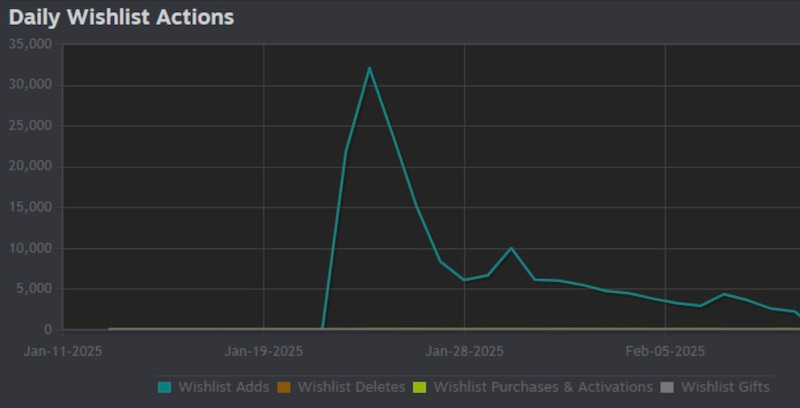Image resolution: width=800 pixels, height=408 pixels.
Task: Toggle the Wishlist Adds series label
Action: 223,387
